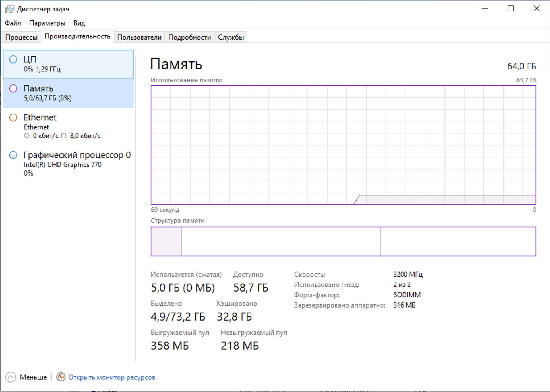550x392 pixels.
Task: Click the orange Ethernet circle indicator
Action: [13, 117]
